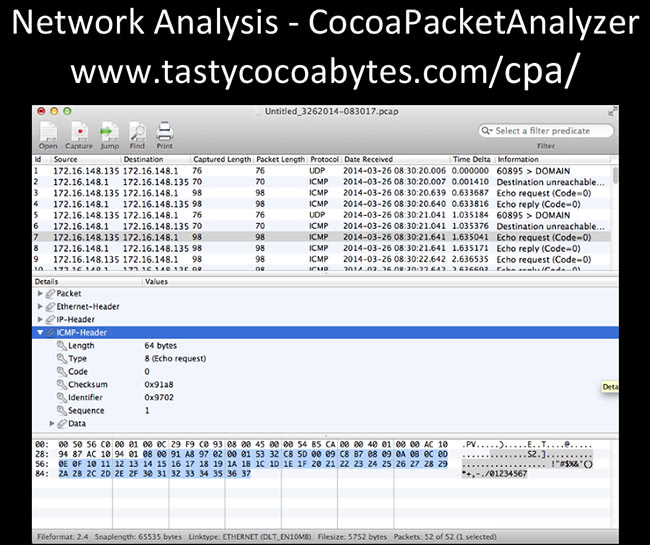This screenshot has height=545, width=650.
Task: Click the magnifier icon beside Checksum
Action: [x=62, y=384]
